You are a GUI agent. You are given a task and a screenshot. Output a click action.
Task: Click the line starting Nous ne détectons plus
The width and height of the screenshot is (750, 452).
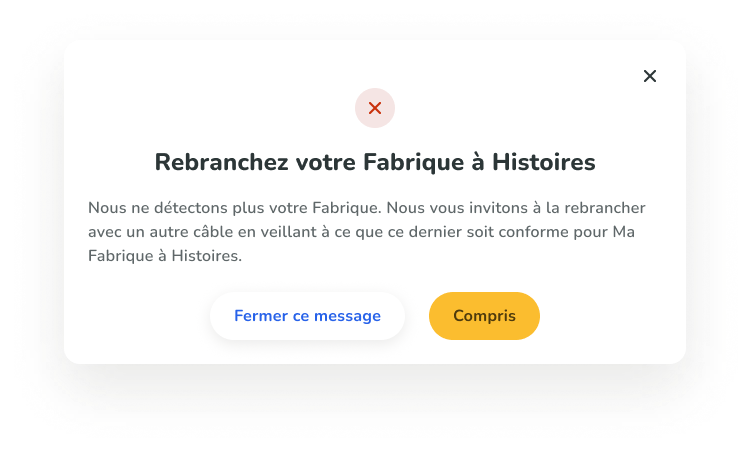367,208
